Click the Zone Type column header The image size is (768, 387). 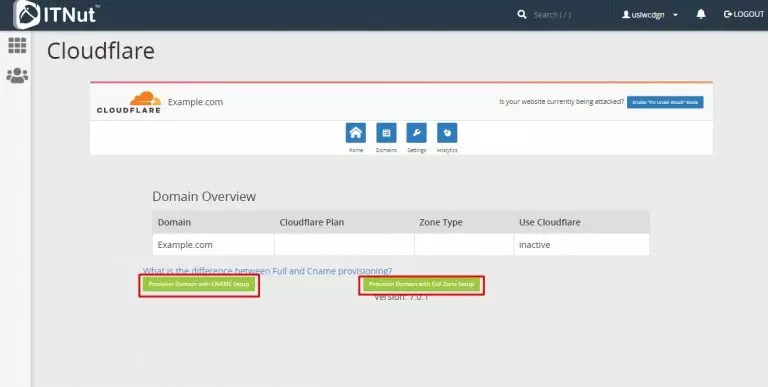[464, 222]
